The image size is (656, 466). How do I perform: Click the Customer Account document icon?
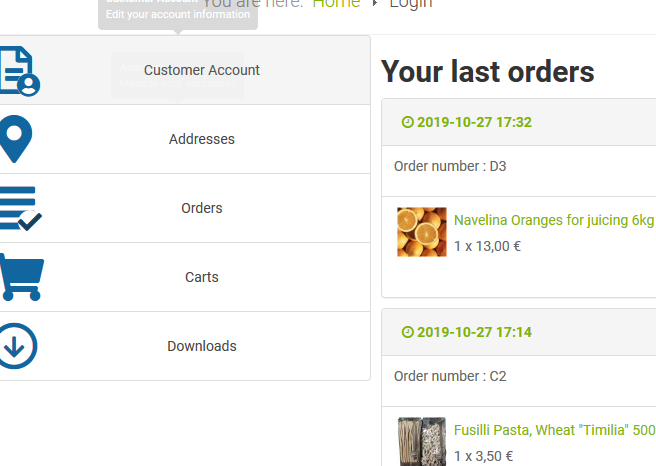coord(20,71)
